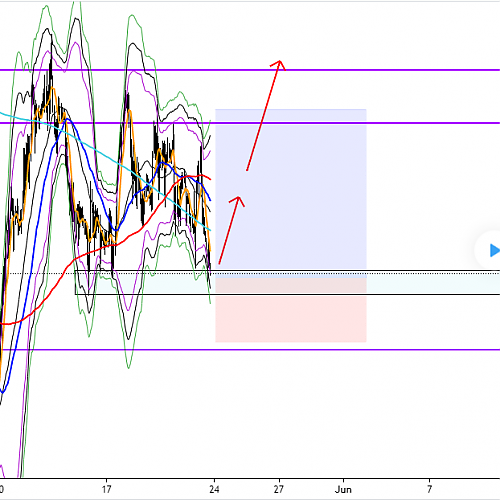Select the cyan descending moving average line
The image size is (500, 500).
[x=100, y=153]
